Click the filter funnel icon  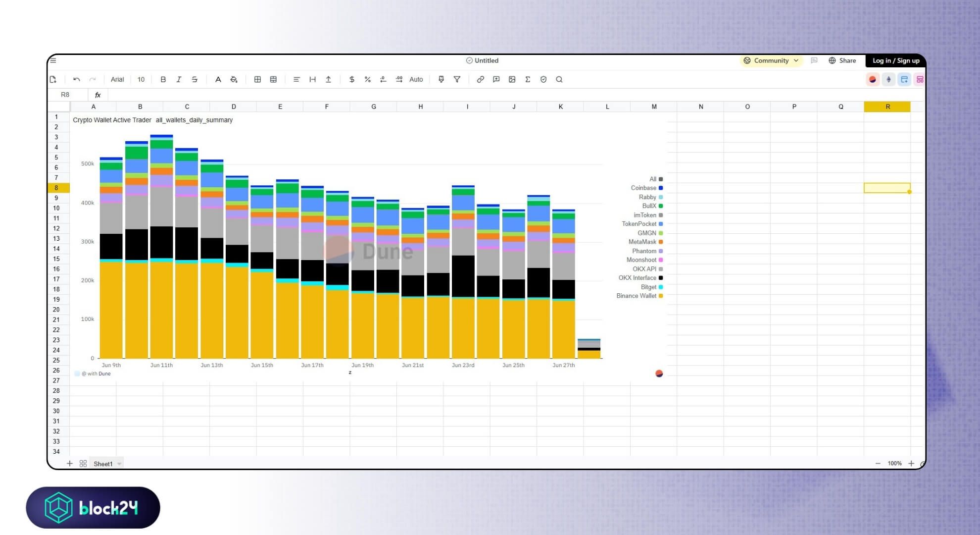pos(457,79)
